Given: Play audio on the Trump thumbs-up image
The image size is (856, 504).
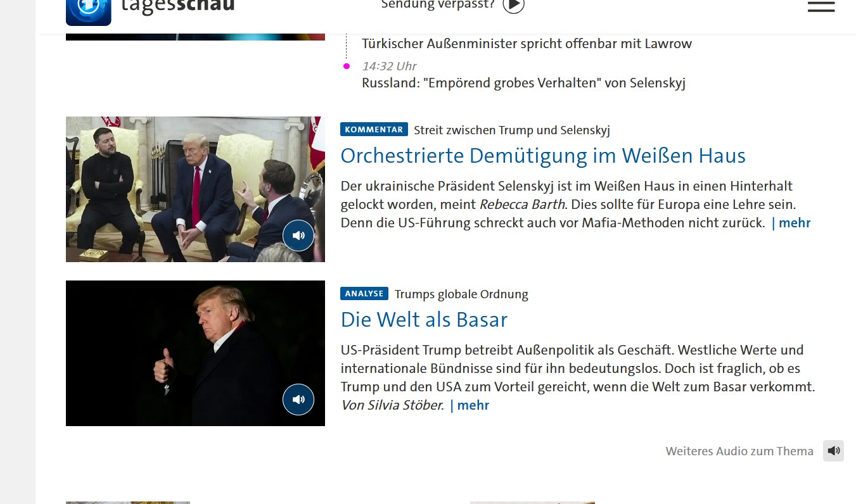Looking at the screenshot, I should (x=298, y=400).
